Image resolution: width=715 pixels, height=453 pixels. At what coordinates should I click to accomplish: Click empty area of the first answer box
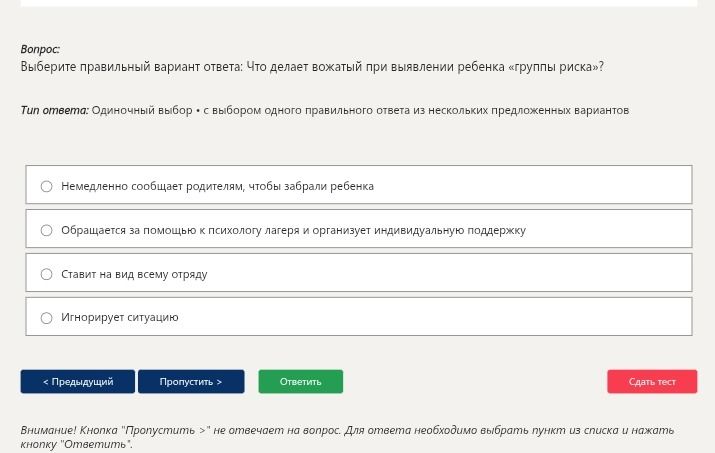click(x=534, y=185)
